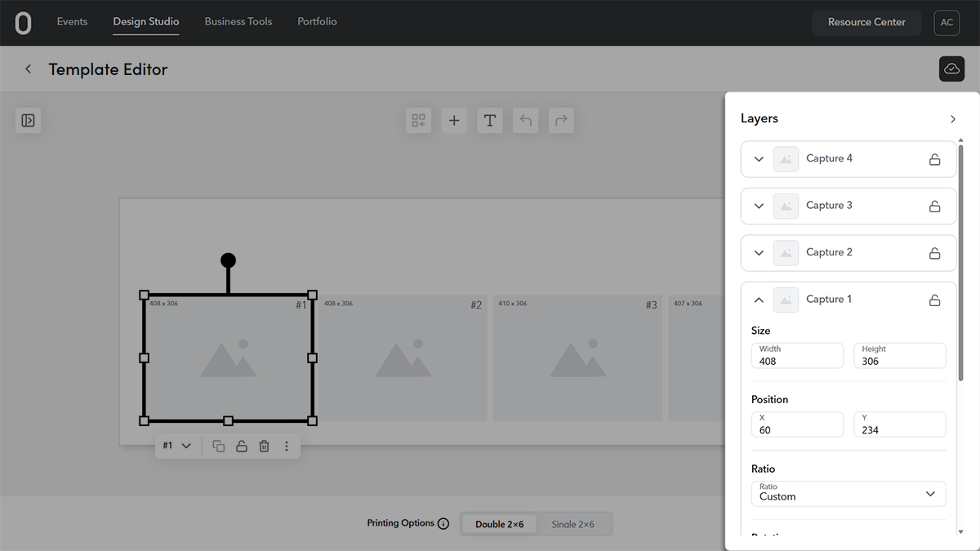Open the Events tab
980x551 pixels.
tap(72, 22)
